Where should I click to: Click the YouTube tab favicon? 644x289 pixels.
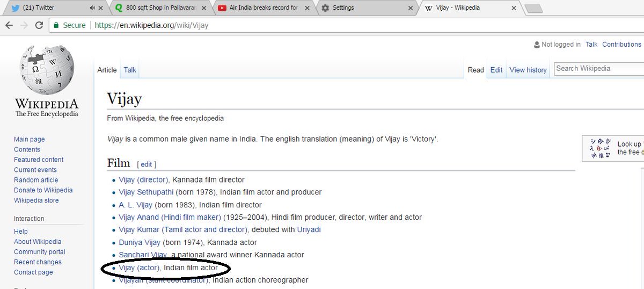(x=222, y=8)
